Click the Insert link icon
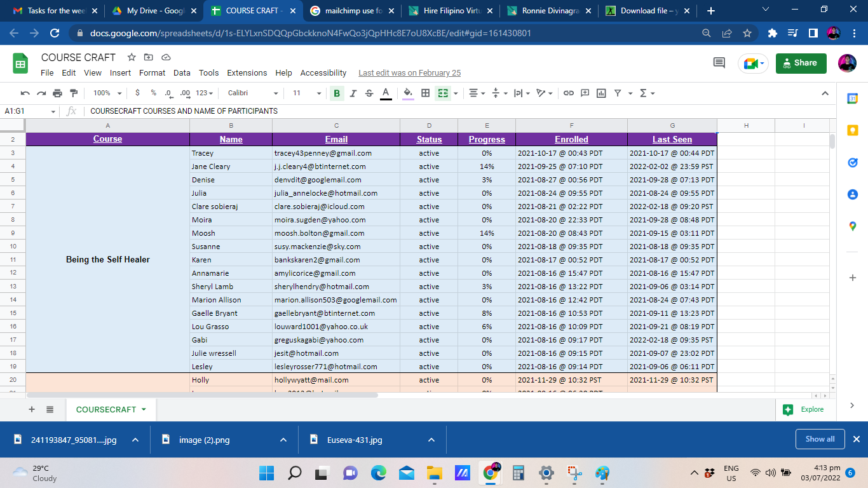This screenshot has height=488, width=868. pyautogui.click(x=569, y=93)
